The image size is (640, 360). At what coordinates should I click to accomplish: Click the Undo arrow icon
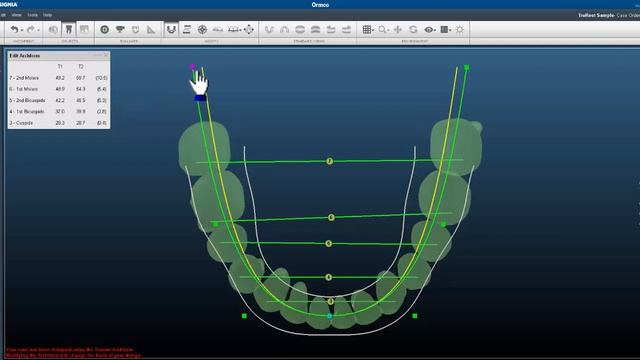pos(14,29)
